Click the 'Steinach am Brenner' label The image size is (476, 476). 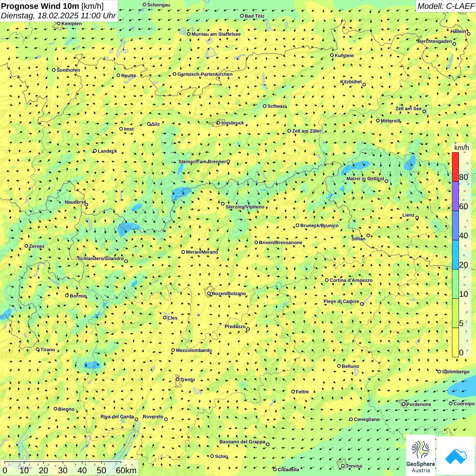pyautogui.click(x=202, y=161)
